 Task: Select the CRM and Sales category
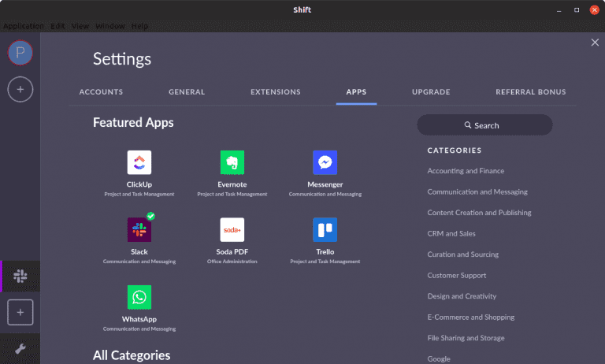[451, 233]
